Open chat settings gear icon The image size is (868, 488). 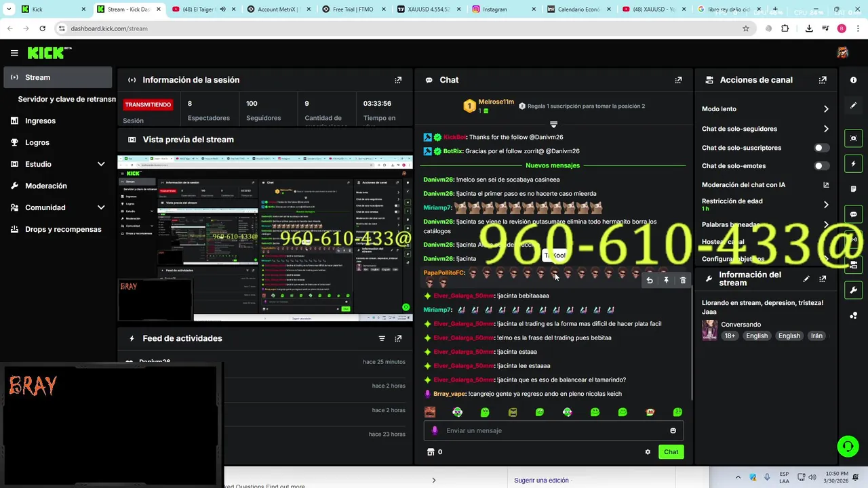click(x=648, y=452)
